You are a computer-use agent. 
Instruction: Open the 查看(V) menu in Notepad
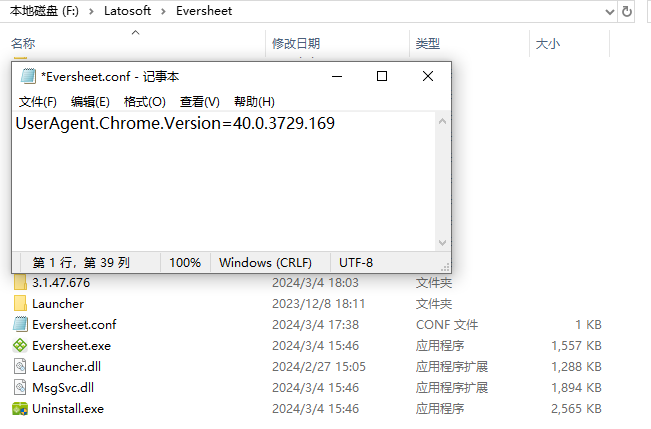pos(200,102)
